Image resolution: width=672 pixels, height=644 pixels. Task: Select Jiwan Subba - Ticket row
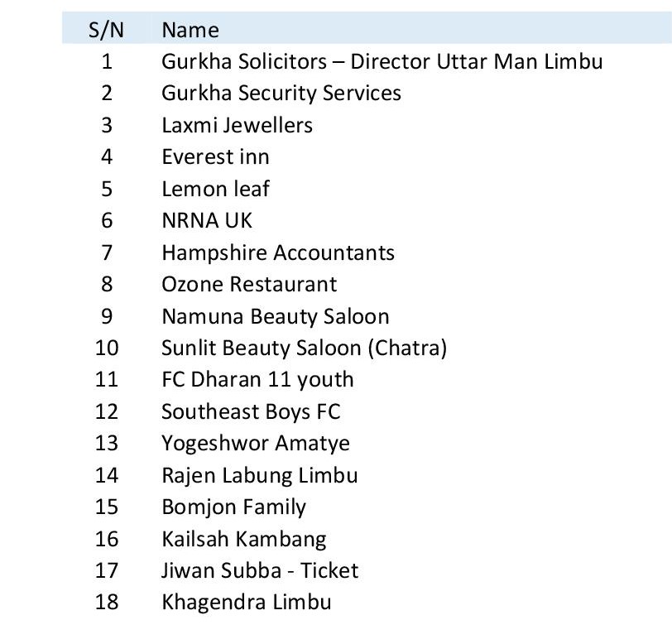[260, 570]
